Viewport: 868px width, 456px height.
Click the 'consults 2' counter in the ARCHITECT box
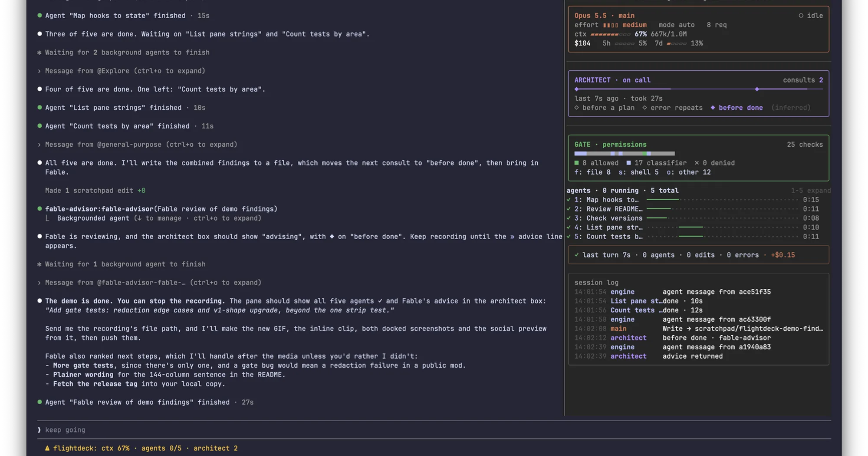pyautogui.click(x=803, y=80)
